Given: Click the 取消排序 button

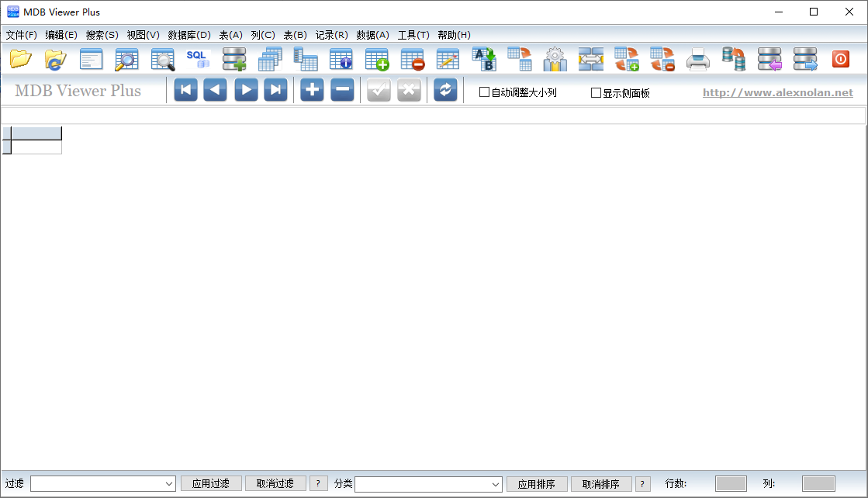Looking at the screenshot, I should [x=601, y=484].
